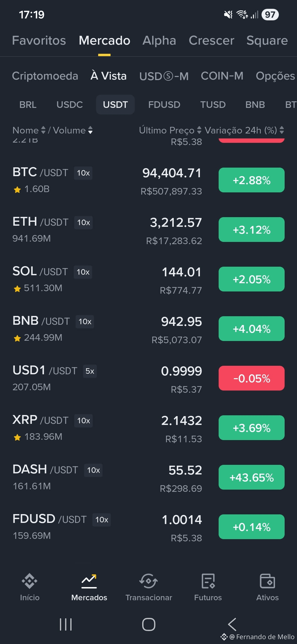Open Início home icon in bottom bar
297x644 pixels.
coord(30,582)
